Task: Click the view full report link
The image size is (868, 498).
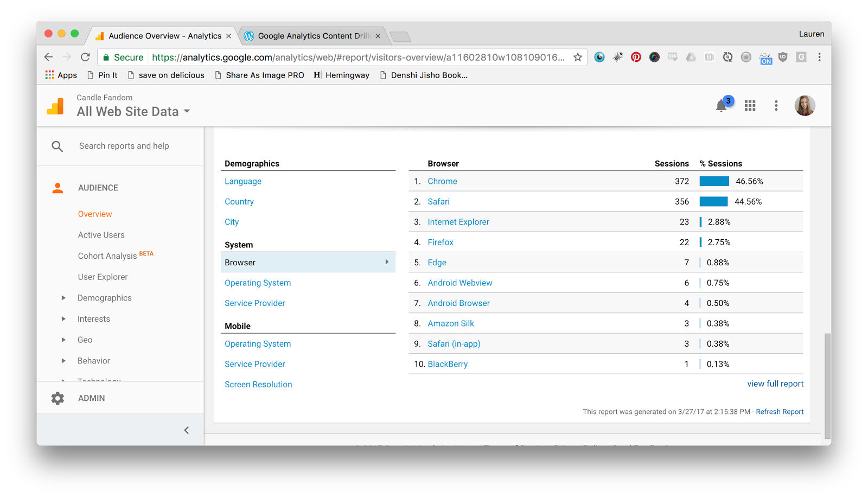Action: tap(775, 384)
